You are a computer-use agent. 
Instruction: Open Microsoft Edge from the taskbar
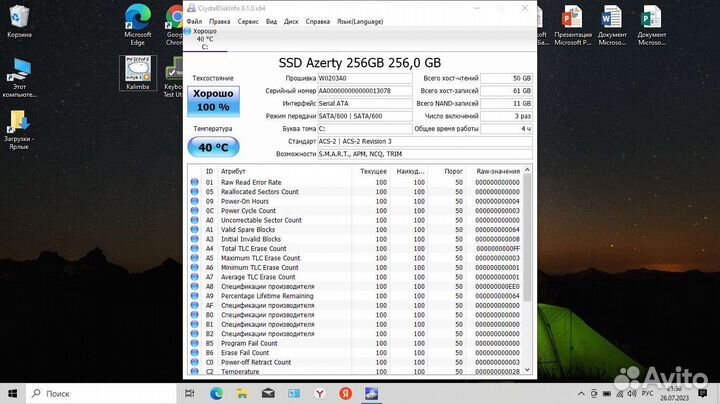pyautogui.click(x=216, y=393)
